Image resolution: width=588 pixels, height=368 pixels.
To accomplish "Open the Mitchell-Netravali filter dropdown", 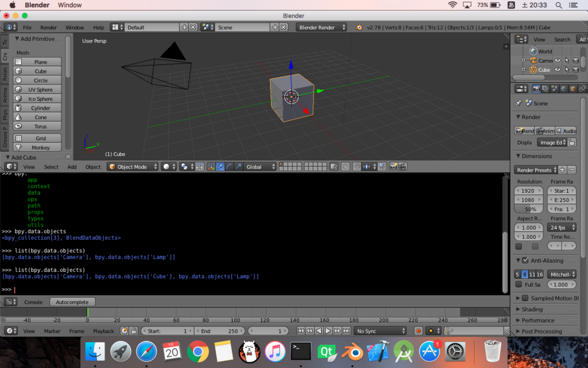I will 562,274.
